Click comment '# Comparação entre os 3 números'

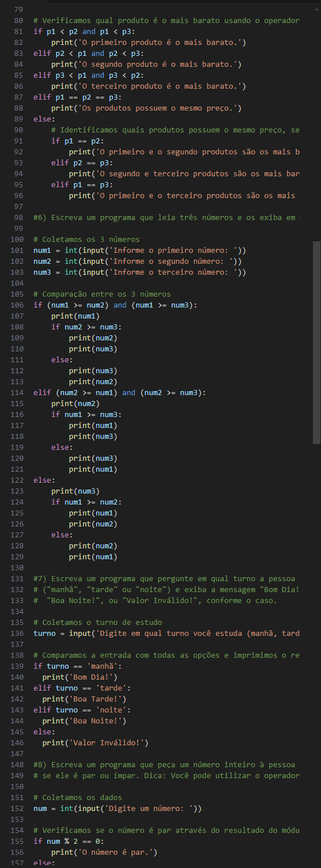(102, 294)
